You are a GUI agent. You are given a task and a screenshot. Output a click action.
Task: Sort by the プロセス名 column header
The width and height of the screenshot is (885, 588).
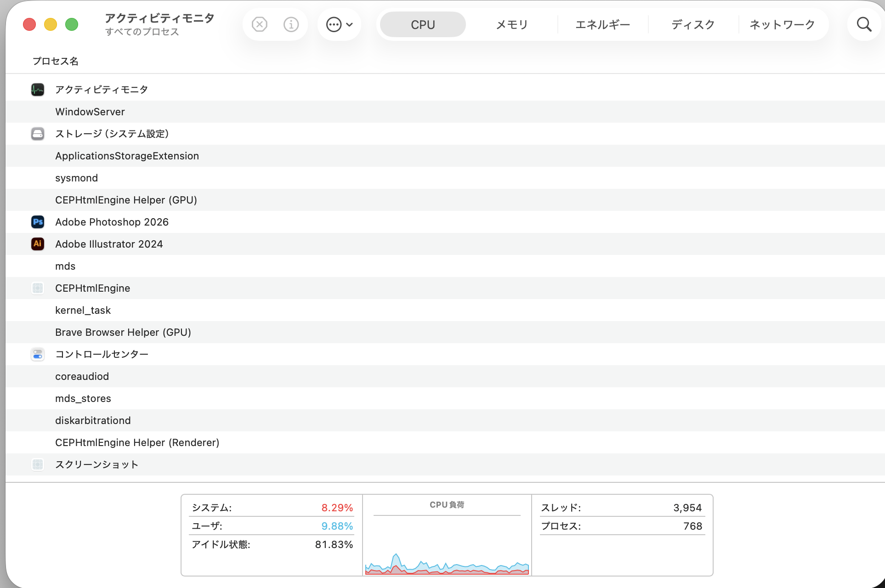point(56,61)
